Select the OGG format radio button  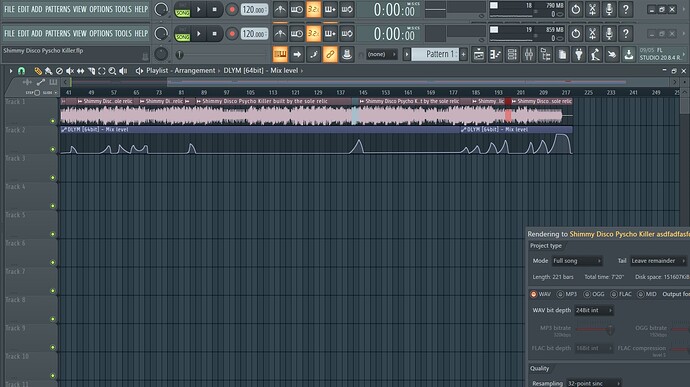coord(587,294)
